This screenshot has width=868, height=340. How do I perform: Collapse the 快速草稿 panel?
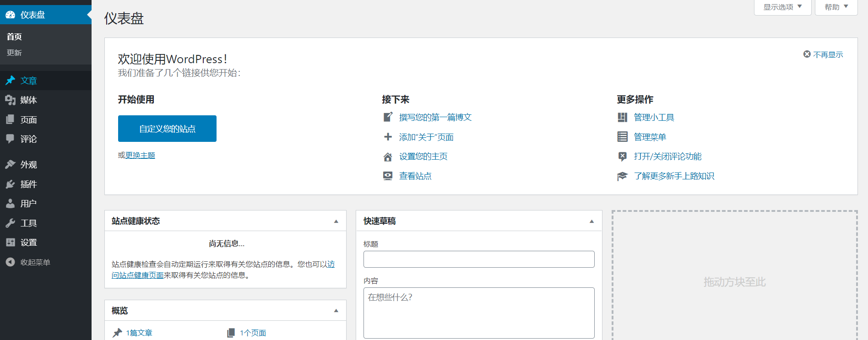(x=591, y=221)
